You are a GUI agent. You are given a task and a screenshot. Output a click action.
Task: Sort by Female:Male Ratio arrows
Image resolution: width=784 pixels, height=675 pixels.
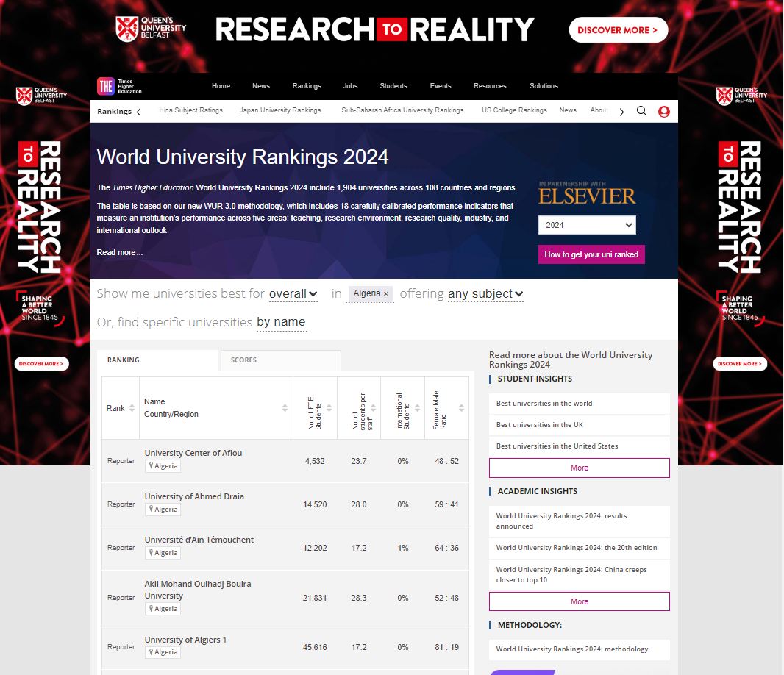click(x=461, y=408)
